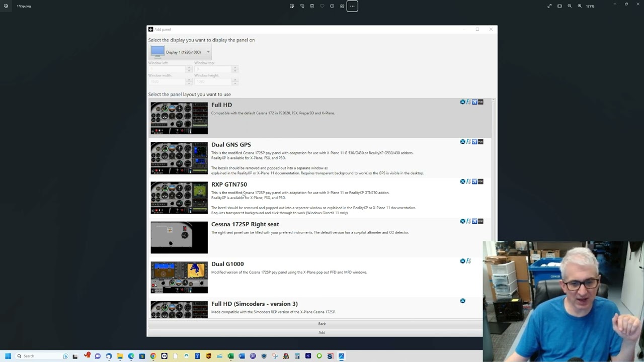Click the FS icon on Dual G1000 row
The image size is (644, 362).
click(468, 261)
